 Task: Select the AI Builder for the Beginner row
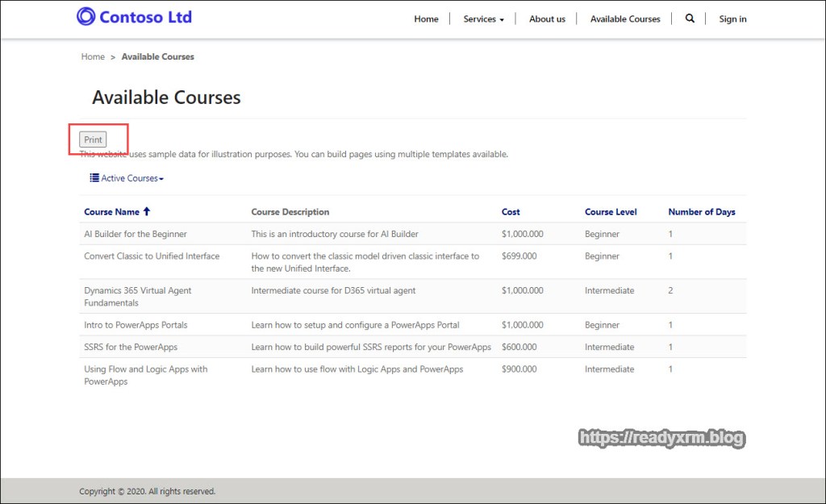pyautogui.click(x=136, y=234)
